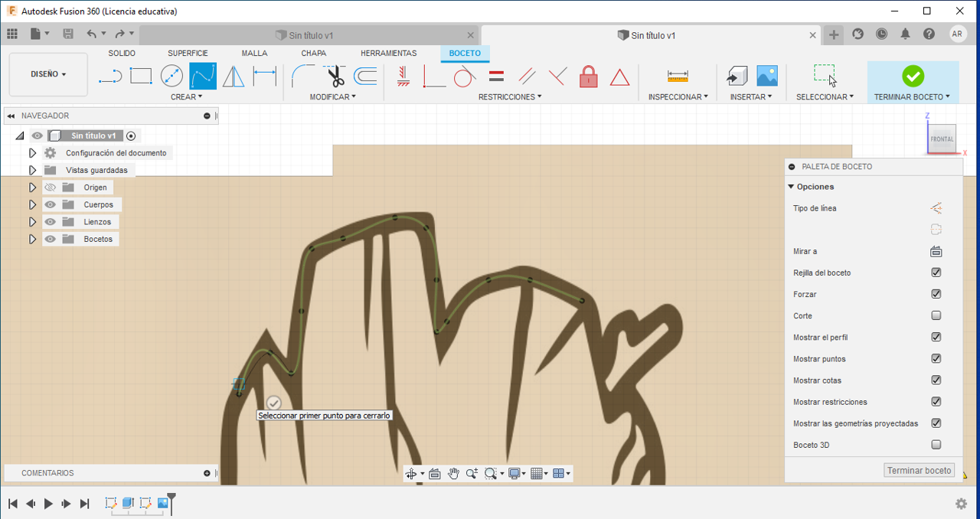Click the Insert Canvas image icon
980x519 pixels.
pos(767,75)
